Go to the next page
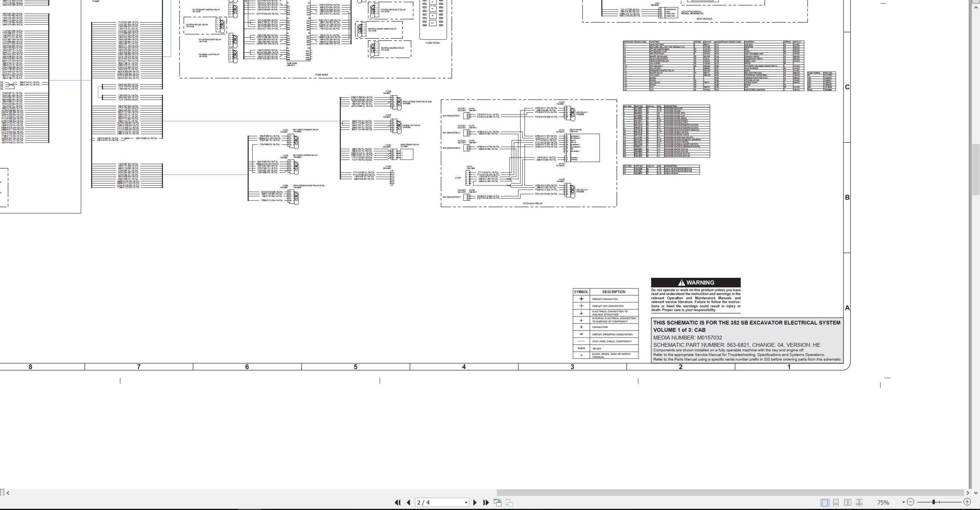The height and width of the screenshot is (510, 980). point(475,502)
